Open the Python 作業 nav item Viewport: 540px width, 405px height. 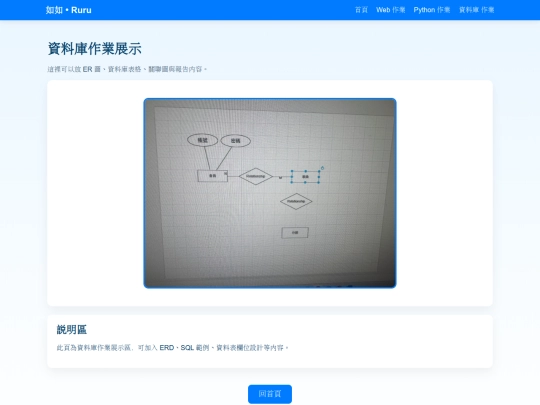[432, 10]
